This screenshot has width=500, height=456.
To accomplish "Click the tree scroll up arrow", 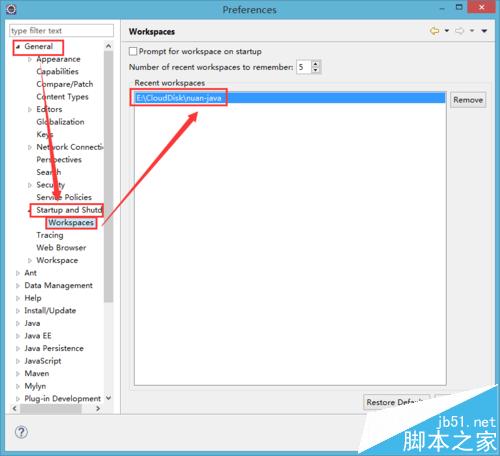I will (x=108, y=46).
